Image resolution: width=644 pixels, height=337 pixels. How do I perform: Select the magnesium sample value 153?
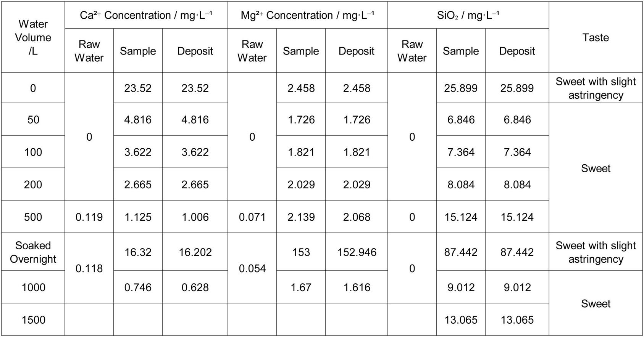pos(301,252)
